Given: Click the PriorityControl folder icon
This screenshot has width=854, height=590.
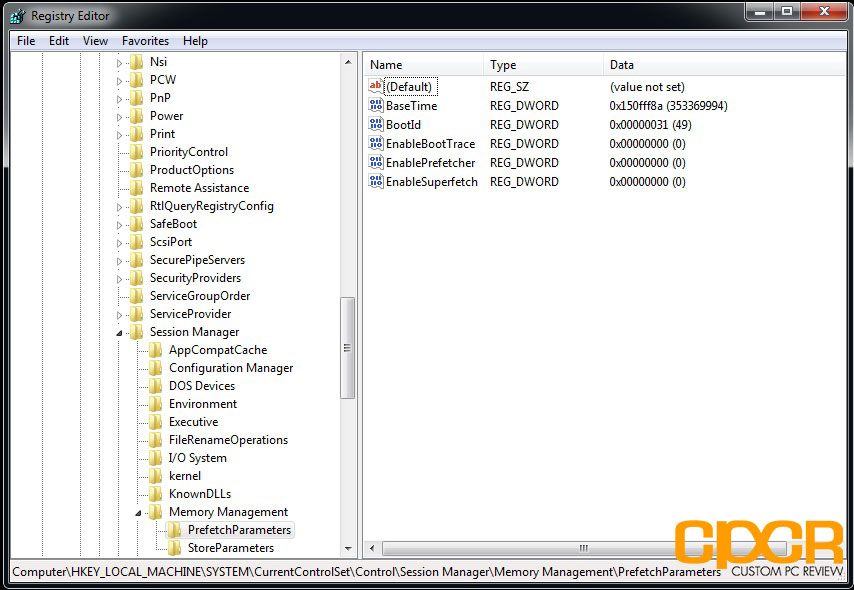Looking at the screenshot, I should pyautogui.click(x=136, y=152).
